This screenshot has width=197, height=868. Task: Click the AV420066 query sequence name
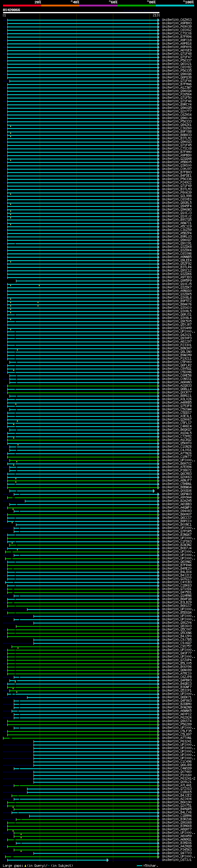tap(11, 10)
